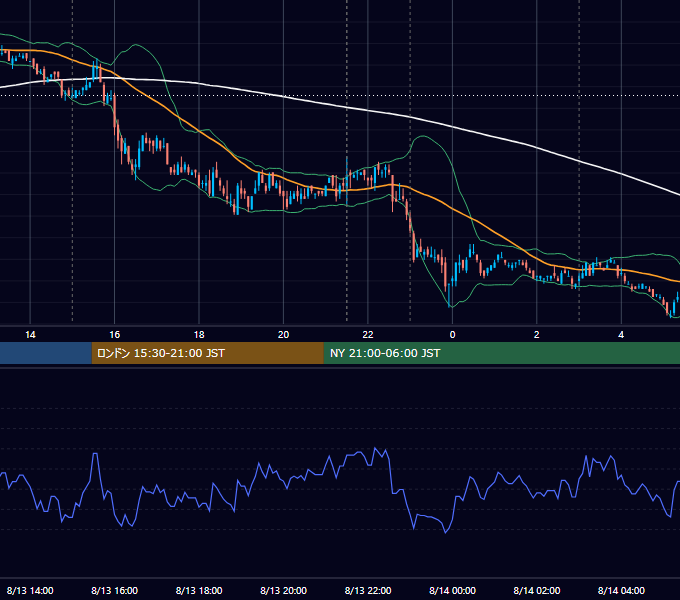Image resolution: width=680 pixels, height=600 pixels.
Task: Click the 8/14 04:00 time label
Action: tap(621, 590)
